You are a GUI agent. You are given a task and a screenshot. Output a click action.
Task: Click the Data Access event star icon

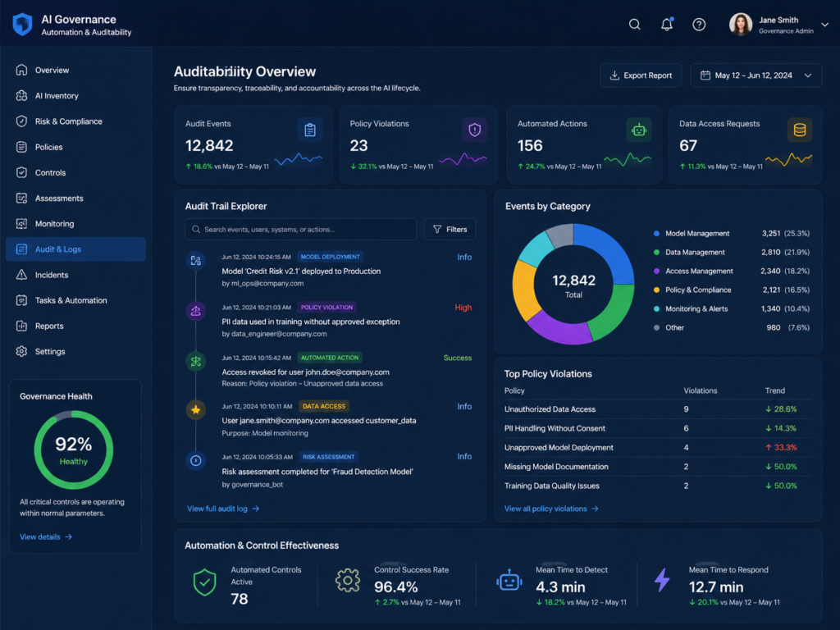tap(195, 410)
